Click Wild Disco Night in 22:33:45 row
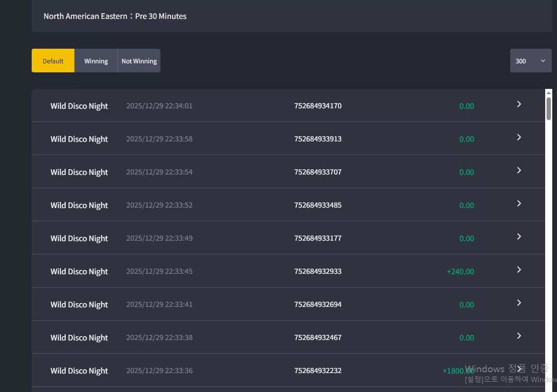557x392 pixels. coord(79,271)
